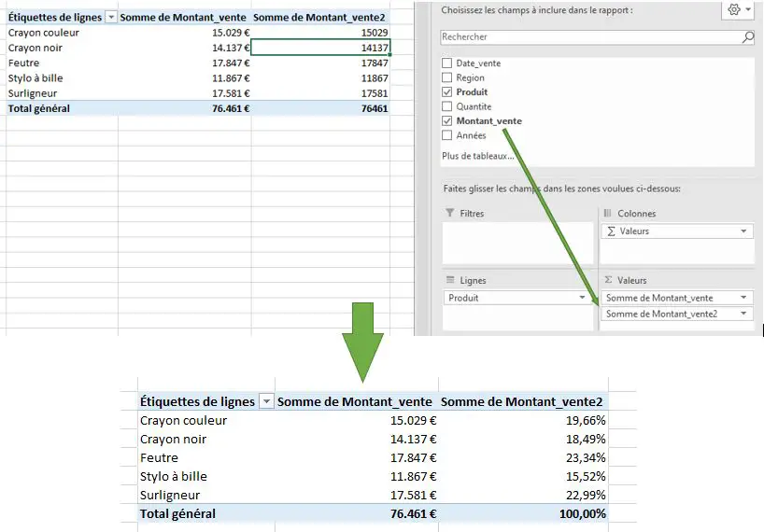Open the field list gear settings menu
The width and height of the screenshot is (764, 532).
click(x=739, y=9)
